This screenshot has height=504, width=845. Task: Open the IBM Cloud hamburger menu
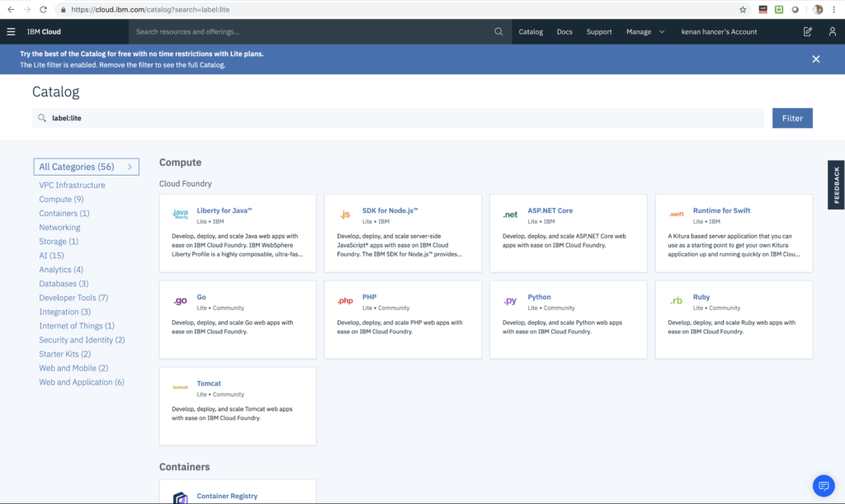point(11,32)
